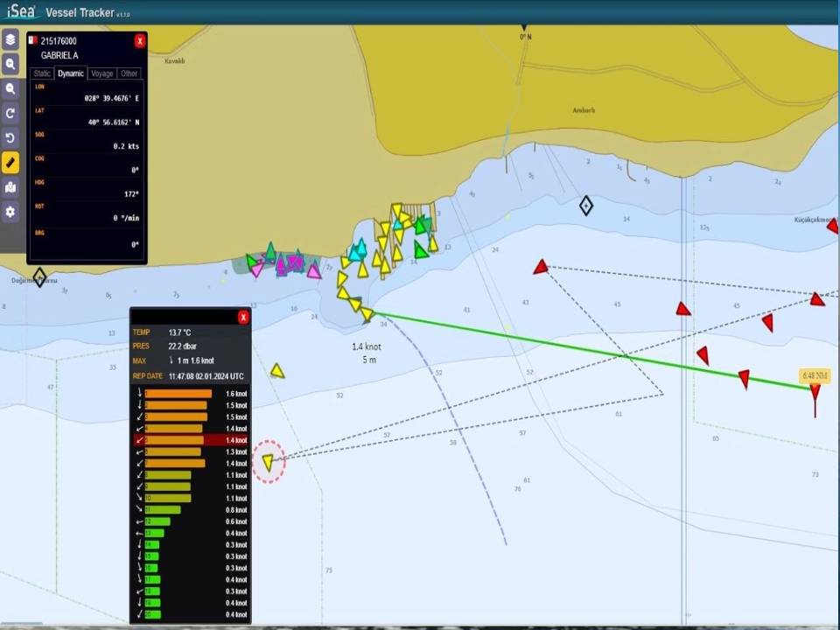Switch to the Static tab
The height and width of the screenshot is (630, 840).
[x=42, y=73]
